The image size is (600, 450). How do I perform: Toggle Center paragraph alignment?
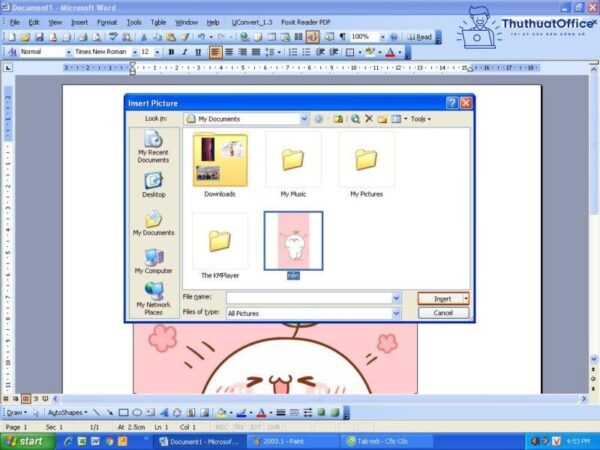coord(229,52)
